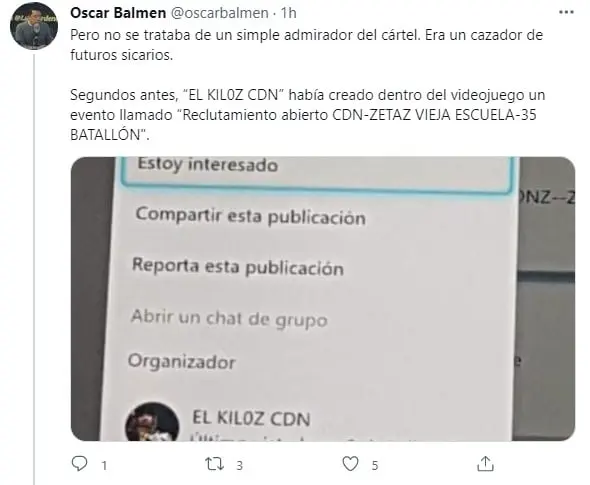This screenshot has height=485, width=590.
Task: Click the 1h tweet timestamp
Action: 289,13
